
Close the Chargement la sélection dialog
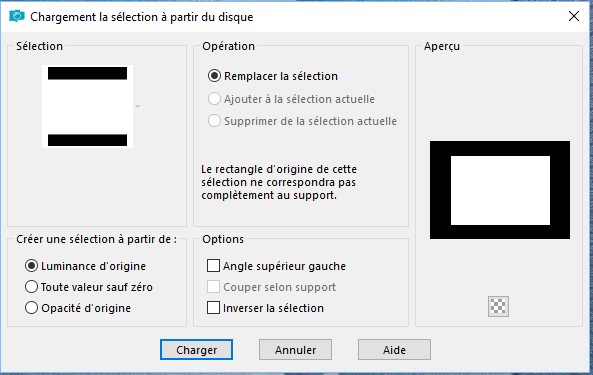tap(574, 16)
